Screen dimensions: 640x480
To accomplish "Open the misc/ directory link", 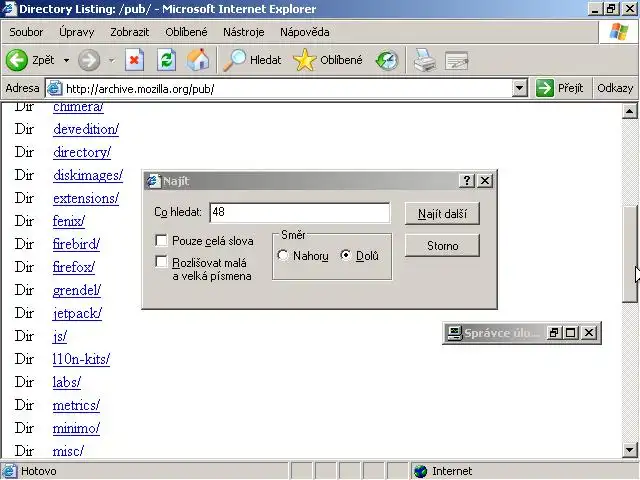I will click(68, 451).
